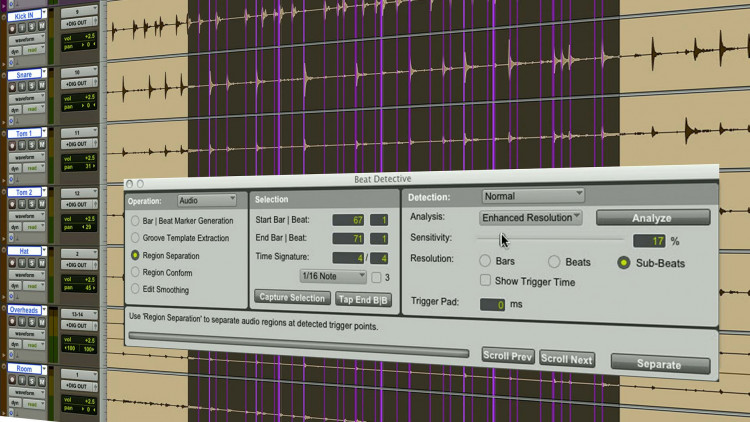
Task: Open Tom 1 '+DIG OUT' output selector
Action: click(79, 144)
